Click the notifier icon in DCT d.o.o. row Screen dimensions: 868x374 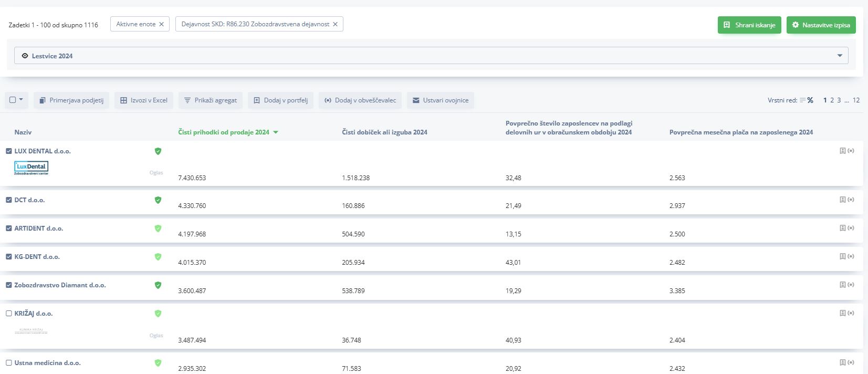[x=851, y=200]
